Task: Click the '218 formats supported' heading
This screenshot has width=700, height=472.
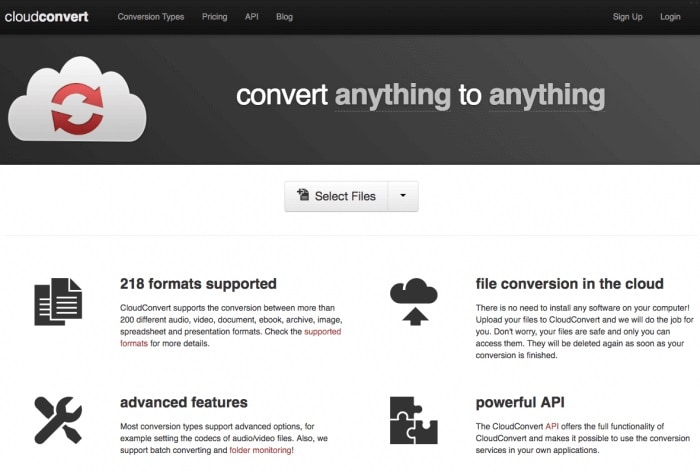Action: [198, 284]
